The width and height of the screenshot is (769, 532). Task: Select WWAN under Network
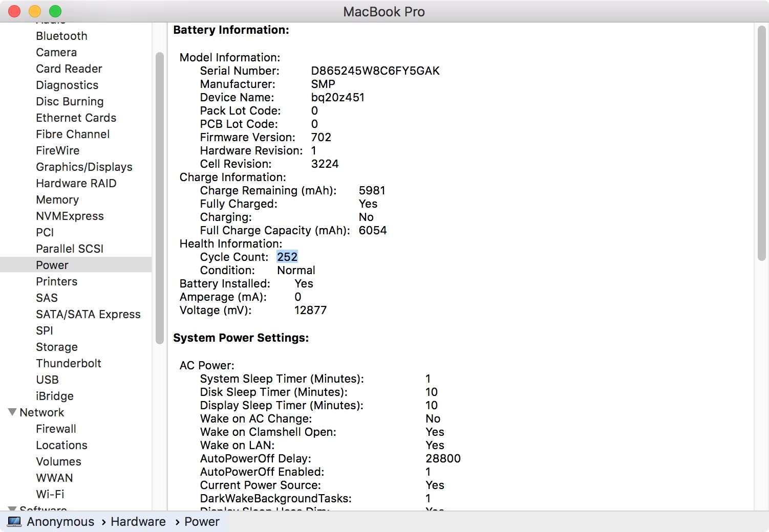pyautogui.click(x=54, y=478)
